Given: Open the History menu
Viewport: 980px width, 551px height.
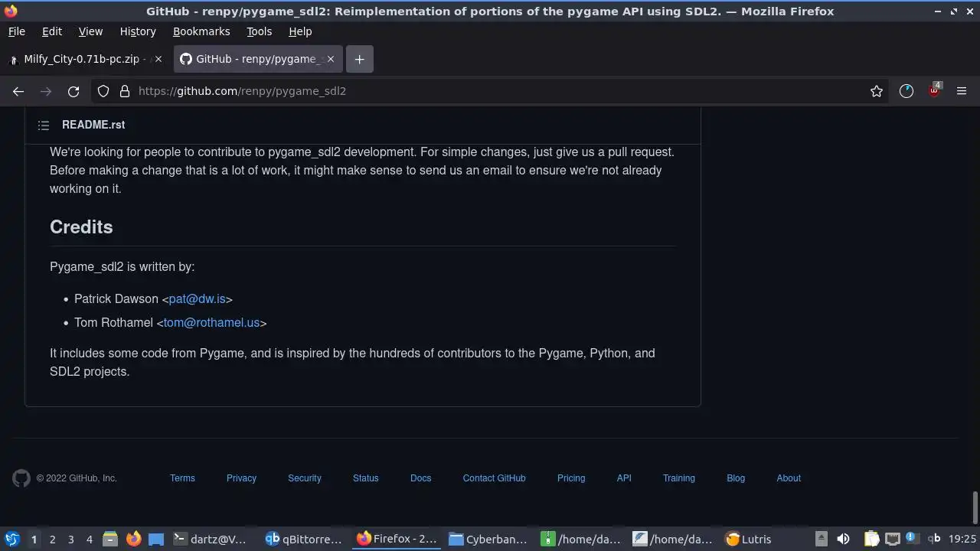Looking at the screenshot, I should click(x=138, y=31).
